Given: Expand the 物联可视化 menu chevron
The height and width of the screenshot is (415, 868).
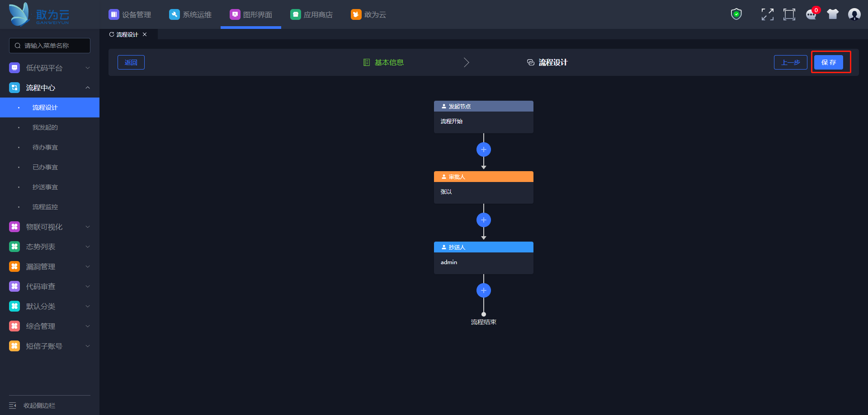Looking at the screenshot, I should pos(88,227).
